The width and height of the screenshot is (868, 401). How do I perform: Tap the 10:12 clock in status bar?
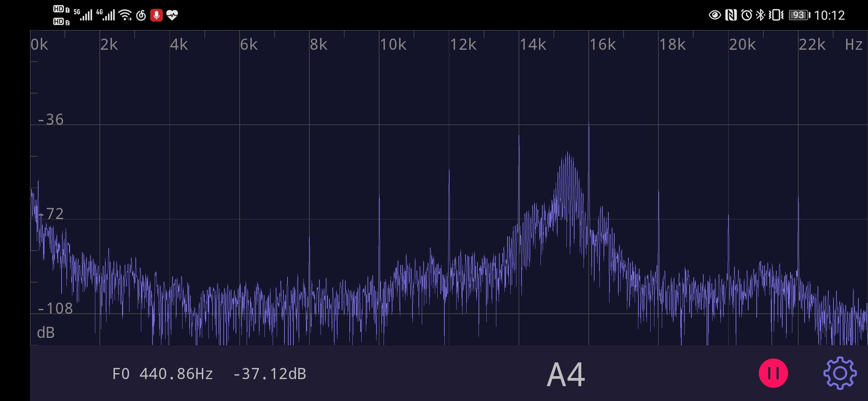(829, 15)
